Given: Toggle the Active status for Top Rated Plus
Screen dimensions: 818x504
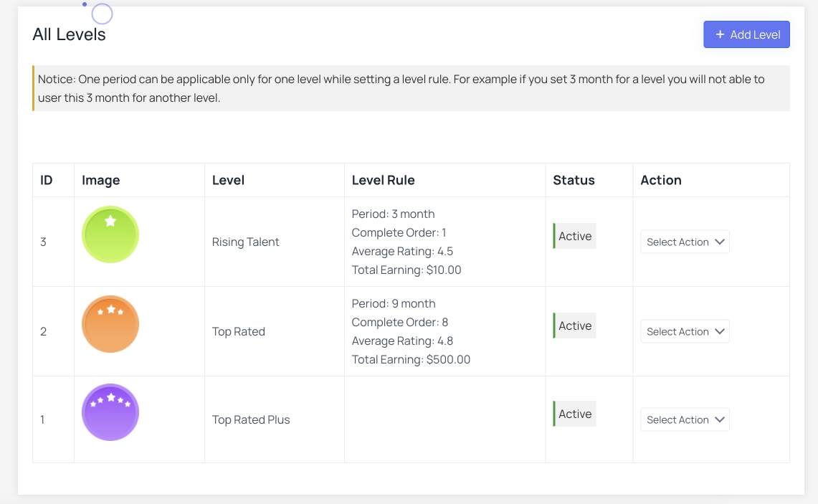Looking at the screenshot, I should (574, 414).
